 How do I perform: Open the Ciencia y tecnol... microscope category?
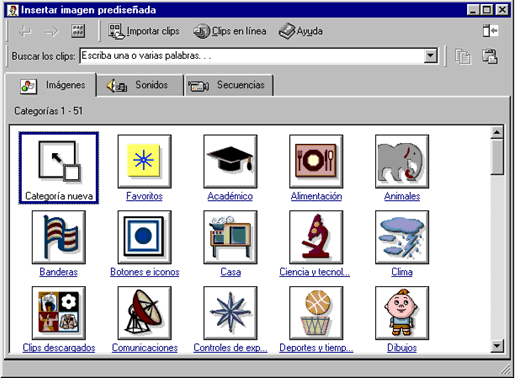316,237
